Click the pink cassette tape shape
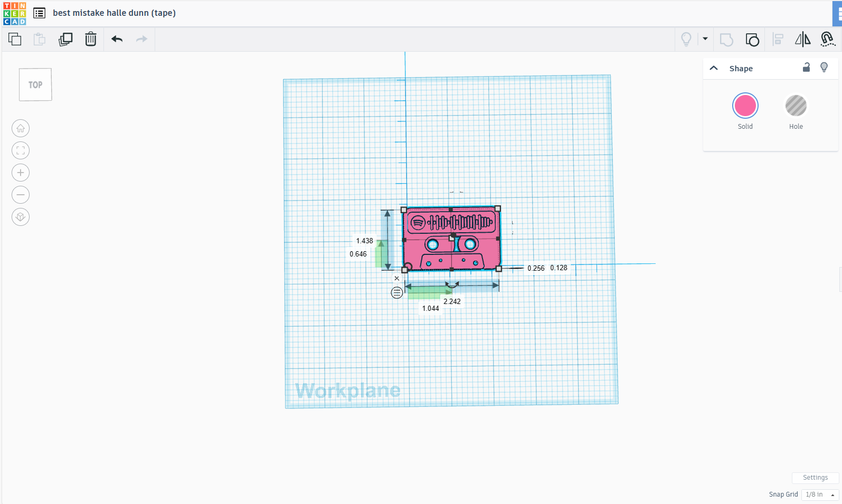 tap(451, 239)
